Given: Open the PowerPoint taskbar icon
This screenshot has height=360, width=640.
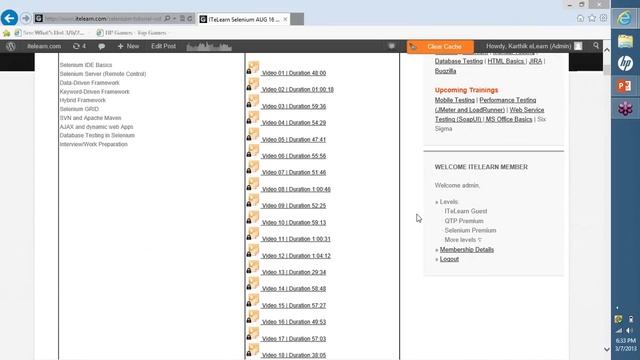Looking at the screenshot, I should pos(625,86).
